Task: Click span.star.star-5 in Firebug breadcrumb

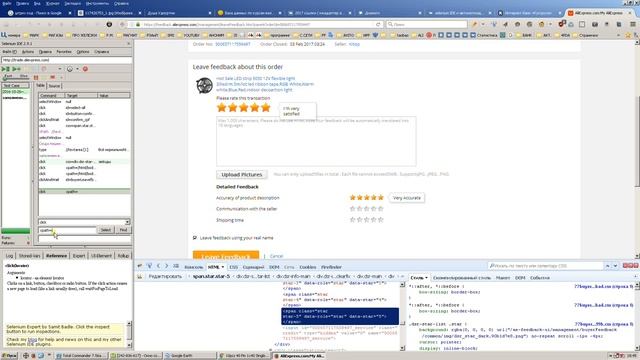Action: pos(211,276)
